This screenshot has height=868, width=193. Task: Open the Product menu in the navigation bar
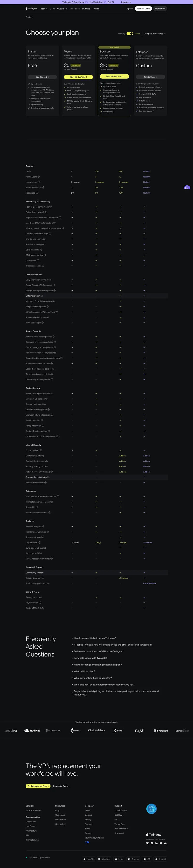[43, 9]
